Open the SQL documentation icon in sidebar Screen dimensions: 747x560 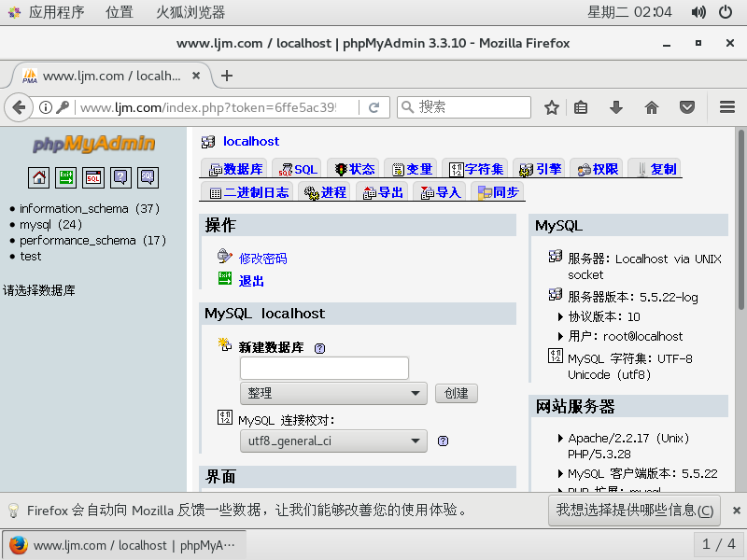tap(148, 177)
